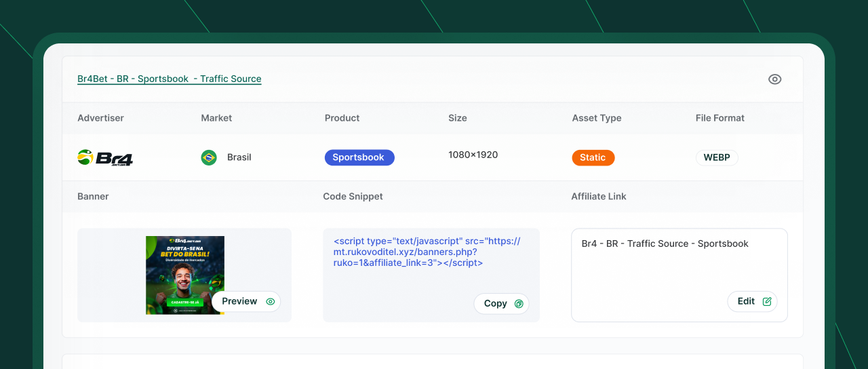Viewport: 868px width, 369px height.
Task: Click the Advertiser column header
Action: [x=101, y=118]
